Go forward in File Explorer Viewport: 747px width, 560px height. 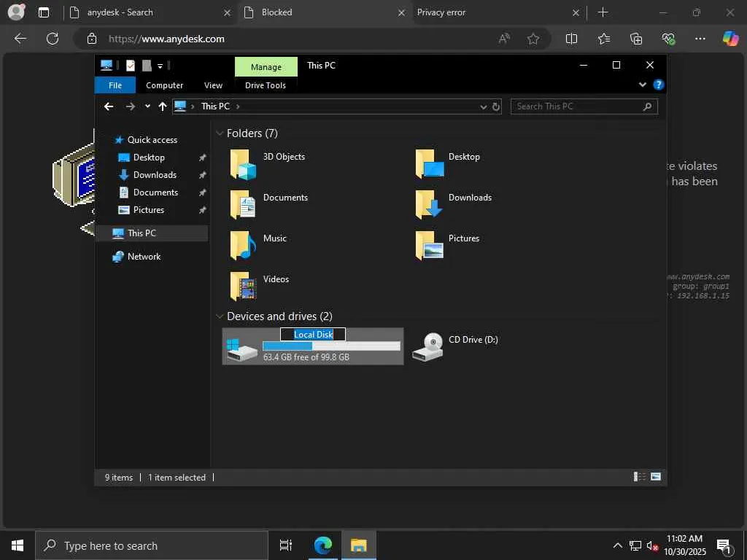(130, 106)
